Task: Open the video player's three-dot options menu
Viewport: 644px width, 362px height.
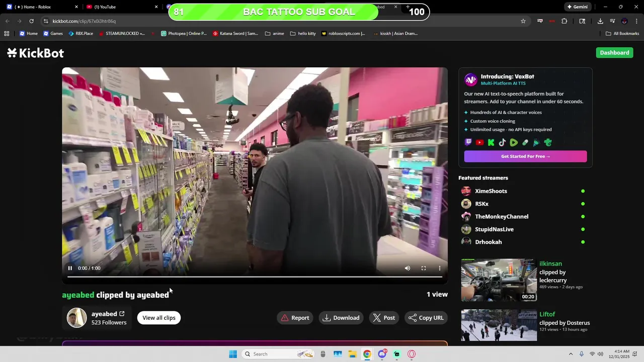Action: click(440, 268)
